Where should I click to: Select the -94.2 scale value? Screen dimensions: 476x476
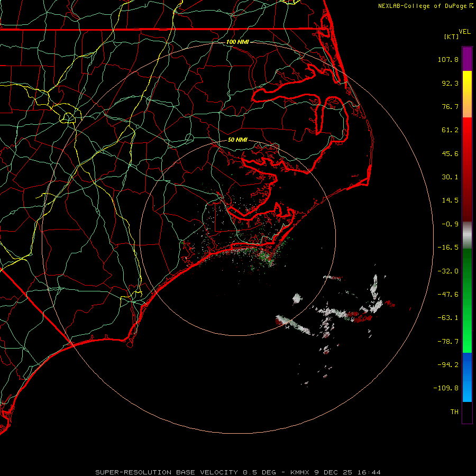[x=448, y=365]
